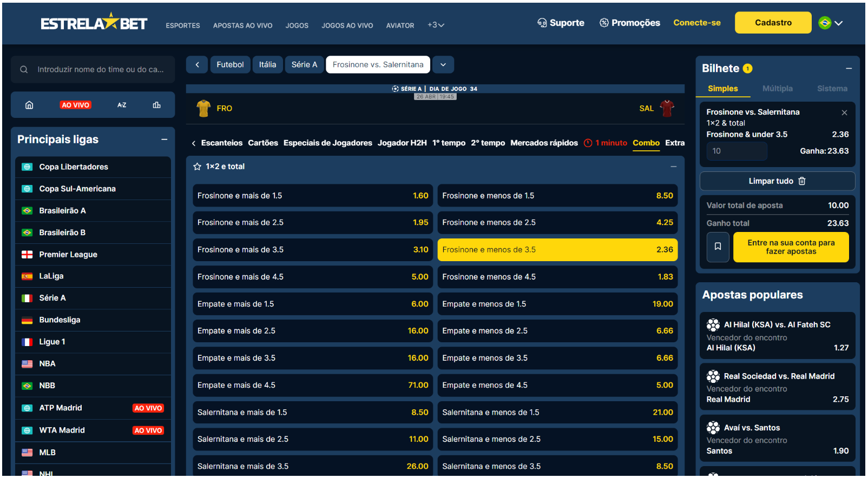Switch to Sistema bet slip tab
This screenshot has width=868, height=478.
click(832, 89)
